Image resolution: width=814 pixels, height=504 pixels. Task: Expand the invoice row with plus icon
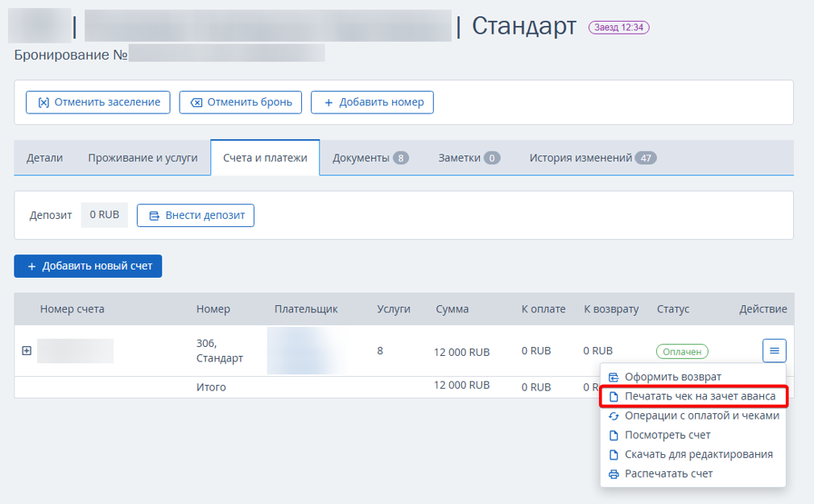point(27,351)
